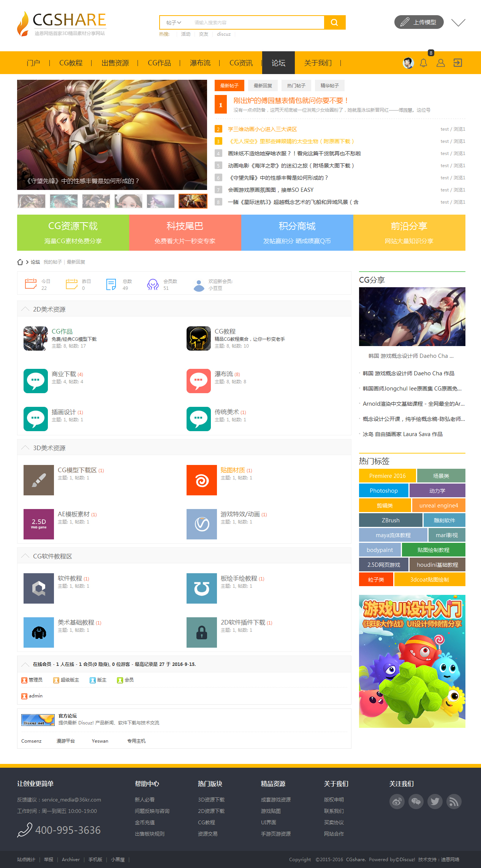481x868 pixels.
Task: Open 板绘手绘教程 forum icon
Action: 202,588
